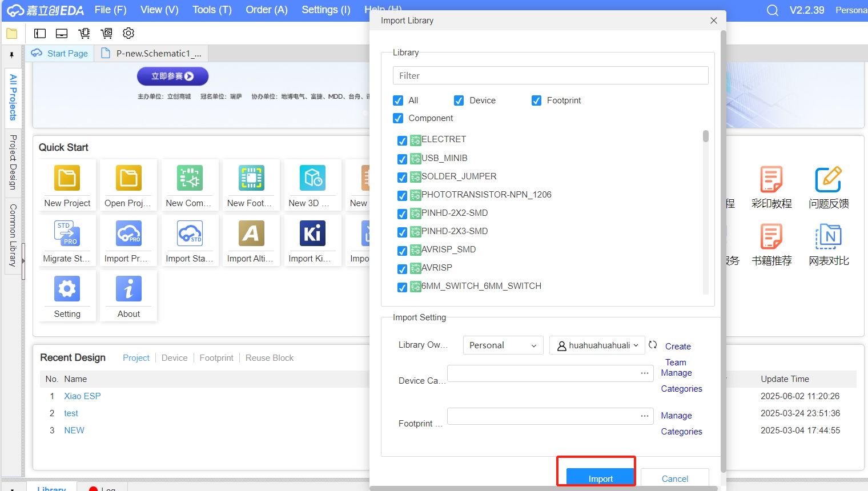This screenshot has height=491, width=868.
Task: Open the huahuahuahuali user dropdown
Action: [x=597, y=345]
